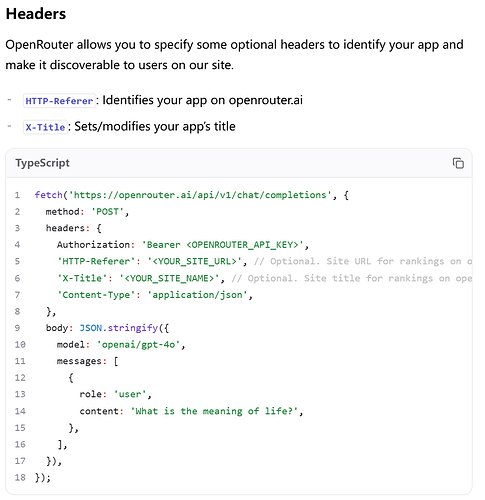
Task: Click the 'openai/gpt-4o' model string
Action: (x=138, y=344)
